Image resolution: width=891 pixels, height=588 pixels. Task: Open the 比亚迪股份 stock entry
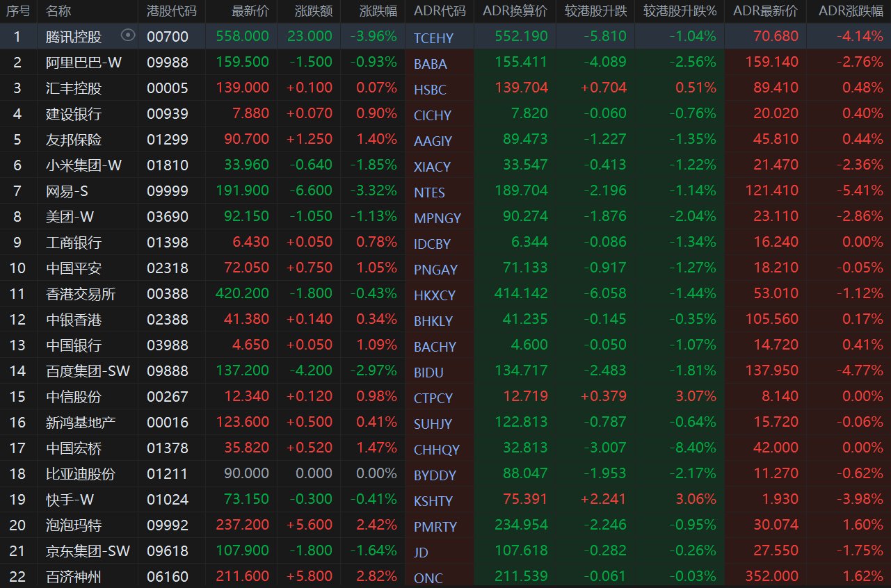[x=80, y=474]
